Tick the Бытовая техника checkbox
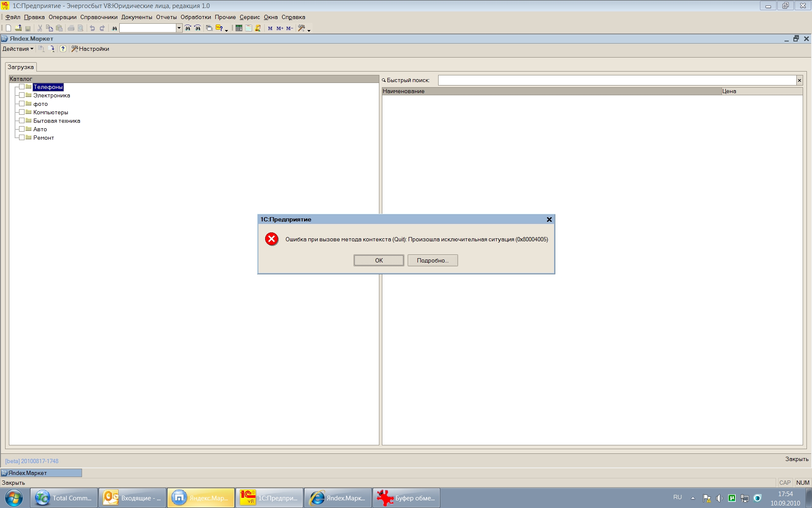The image size is (812, 508). coord(22,121)
